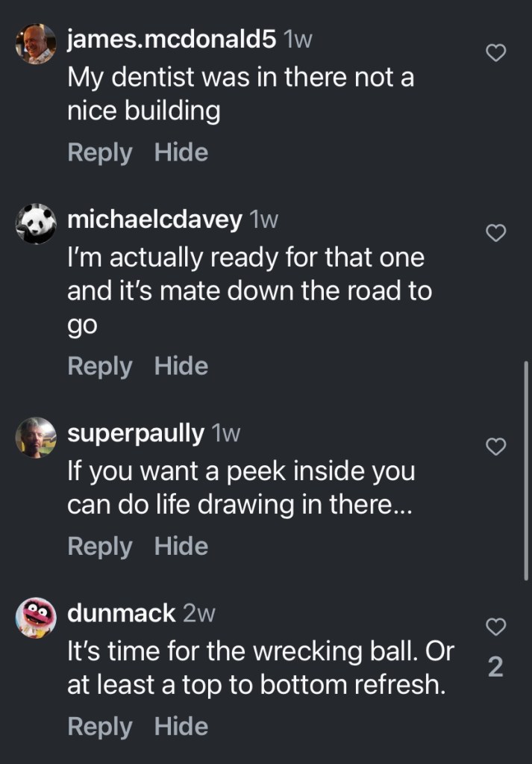Like dunmack's wrecking ball comment
This screenshot has height=764, width=532.
pyautogui.click(x=496, y=627)
